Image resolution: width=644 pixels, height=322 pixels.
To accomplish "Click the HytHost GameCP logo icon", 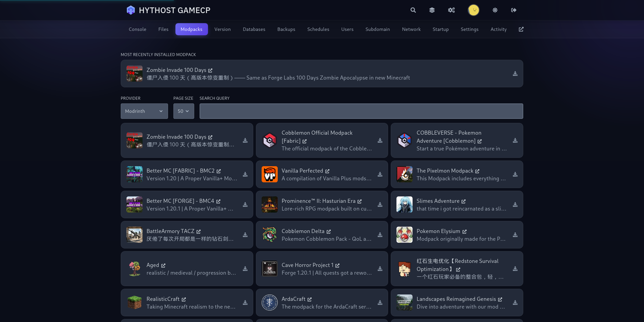I will click(130, 10).
